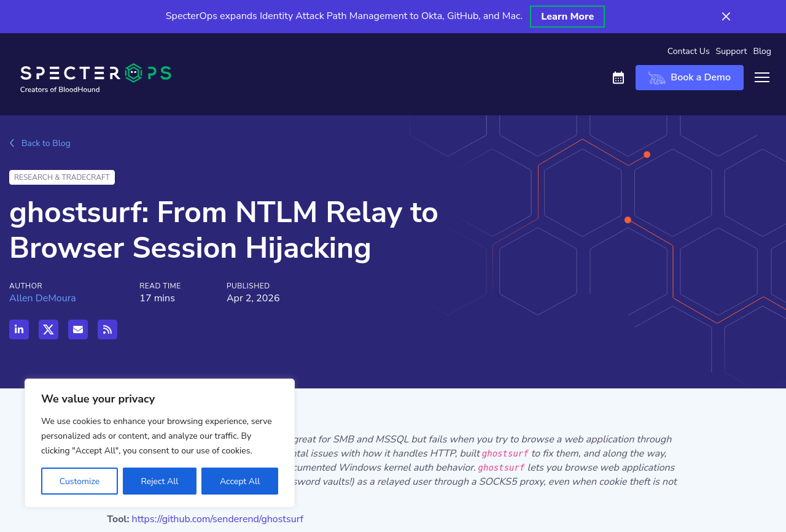Image resolution: width=786 pixels, height=532 pixels.
Task: Open the hamburger navigation menu
Action: (x=762, y=77)
